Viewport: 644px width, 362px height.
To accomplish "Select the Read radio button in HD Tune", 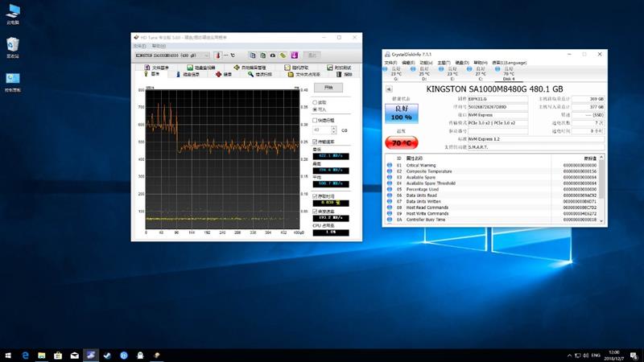I will (320, 102).
